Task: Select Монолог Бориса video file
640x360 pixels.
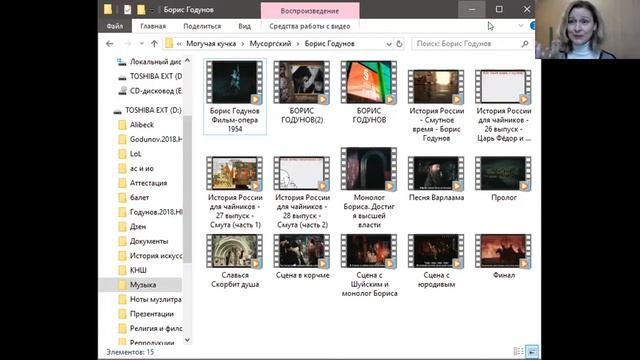Action: click(x=369, y=188)
